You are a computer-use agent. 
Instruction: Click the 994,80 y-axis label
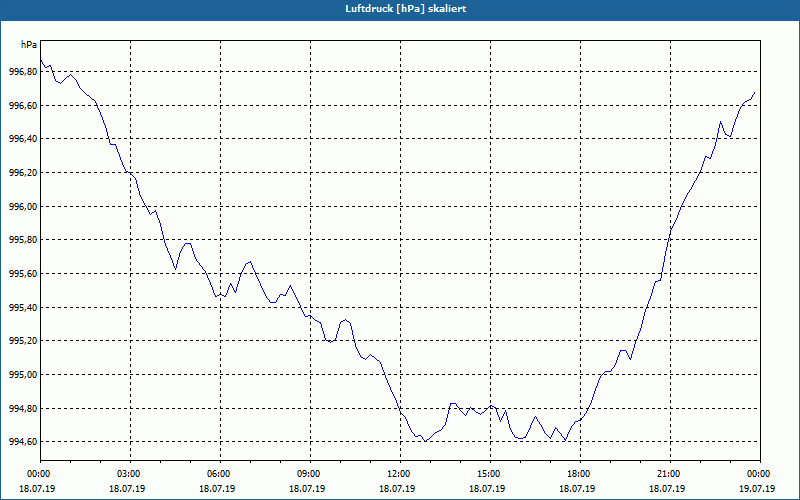coord(23,408)
